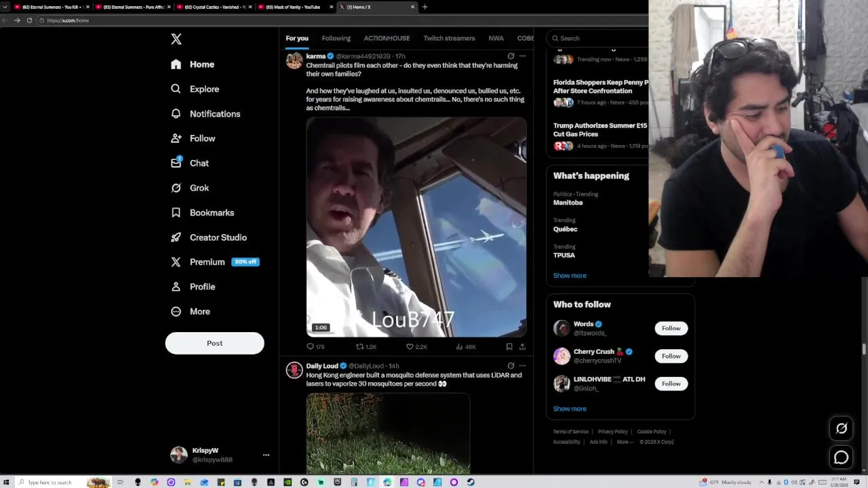
Task: Open Terms of Service link
Action: [570, 432]
